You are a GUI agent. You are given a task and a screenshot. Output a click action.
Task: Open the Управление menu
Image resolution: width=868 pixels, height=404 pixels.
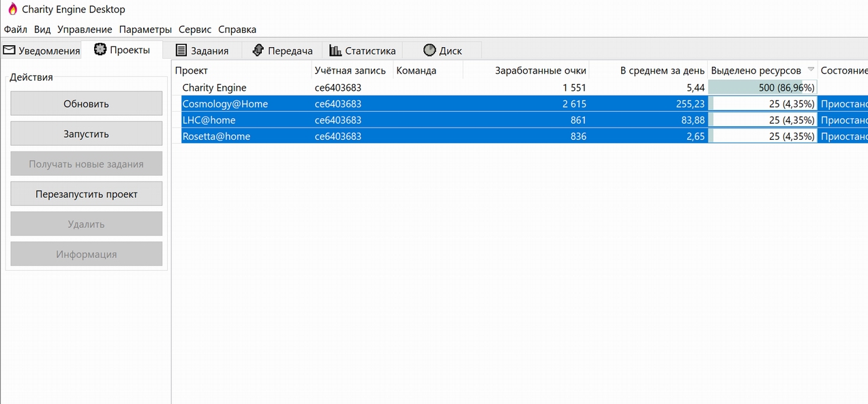tap(85, 29)
